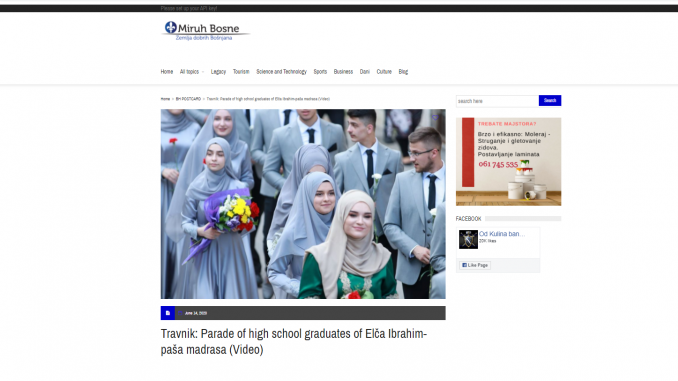678x381 pixels.
Task: Open the Tourism menu item
Action: tap(241, 72)
